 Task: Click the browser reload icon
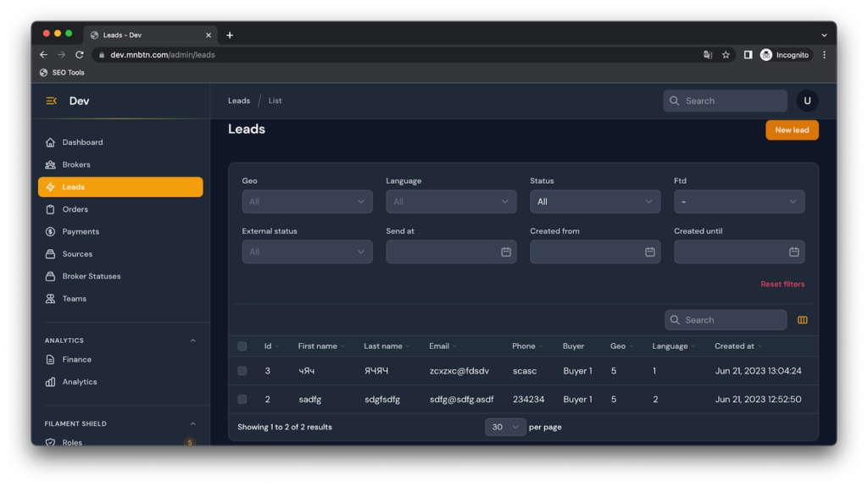click(80, 55)
